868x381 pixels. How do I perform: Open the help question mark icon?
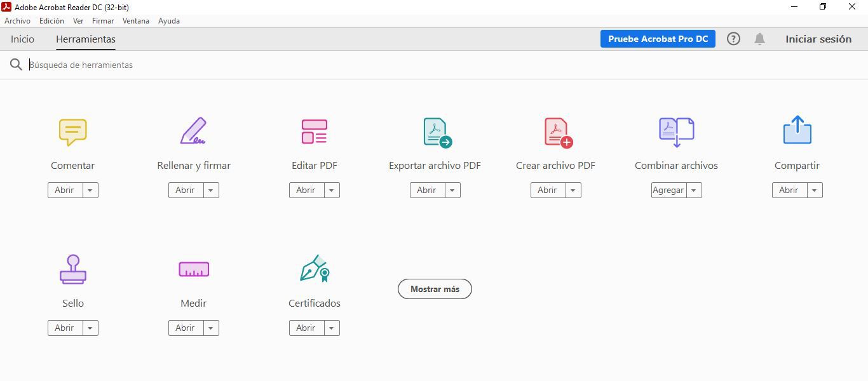pyautogui.click(x=733, y=39)
